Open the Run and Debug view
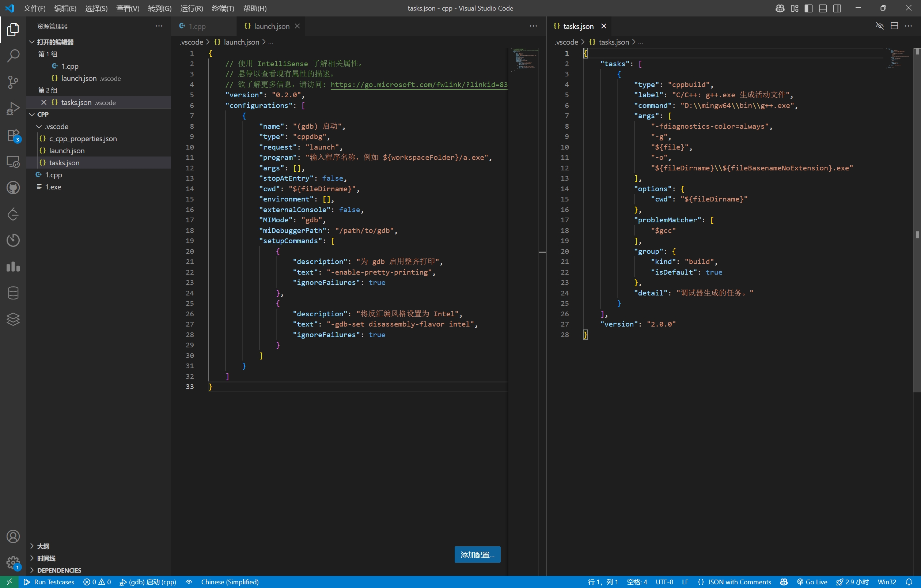 click(x=13, y=108)
